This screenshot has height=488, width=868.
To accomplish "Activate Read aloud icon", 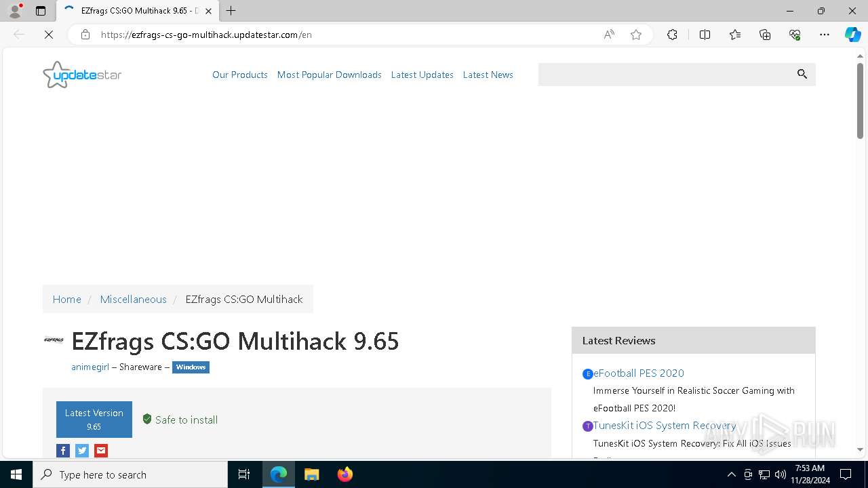I will pos(609,35).
